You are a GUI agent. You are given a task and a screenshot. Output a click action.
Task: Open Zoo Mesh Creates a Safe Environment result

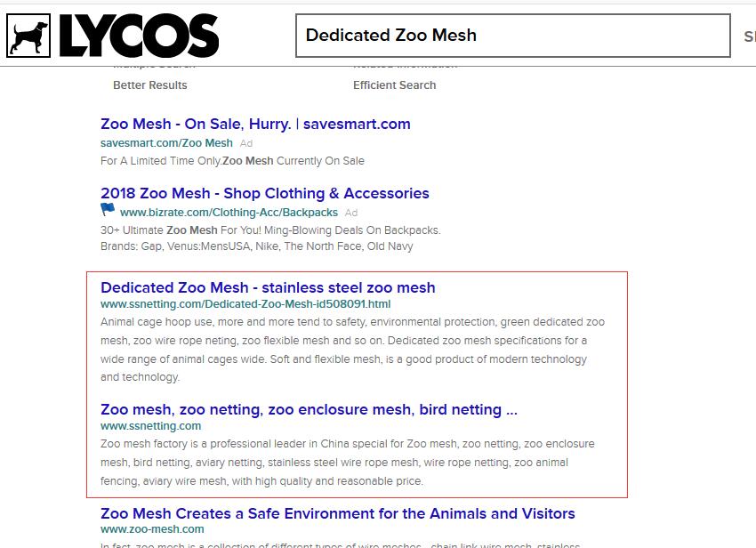[339, 513]
